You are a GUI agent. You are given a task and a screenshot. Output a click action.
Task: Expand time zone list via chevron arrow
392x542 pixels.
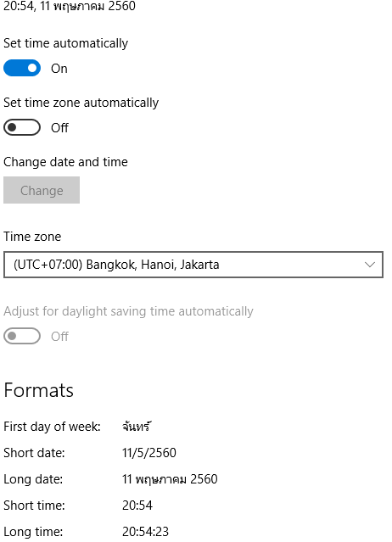tap(370, 265)
